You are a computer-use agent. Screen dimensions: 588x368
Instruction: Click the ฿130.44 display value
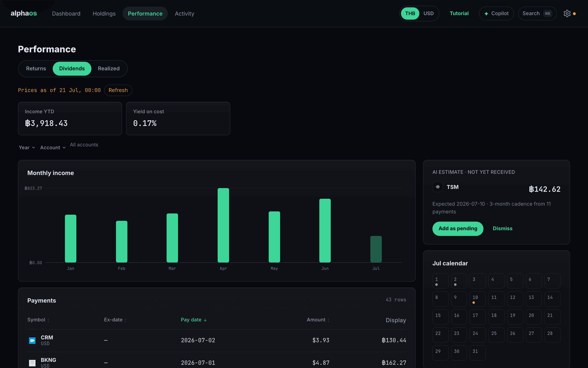[x=394, y=340]
